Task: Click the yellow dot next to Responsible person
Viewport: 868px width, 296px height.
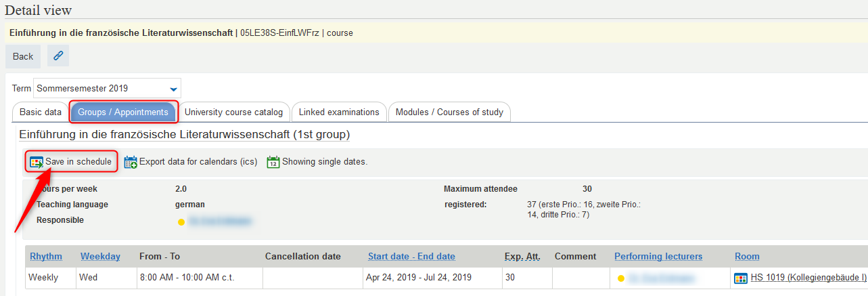Action: tap(181, 221)
